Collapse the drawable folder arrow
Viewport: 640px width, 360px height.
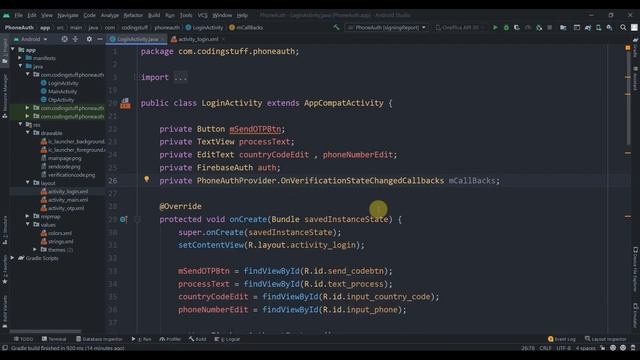coord(28,133)
